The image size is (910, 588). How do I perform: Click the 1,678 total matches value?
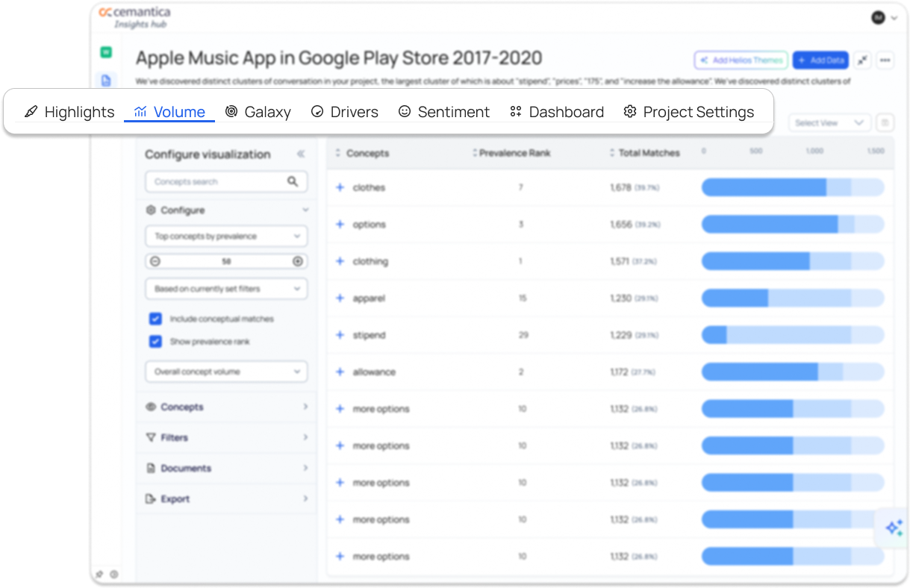(x=620, y=187)
